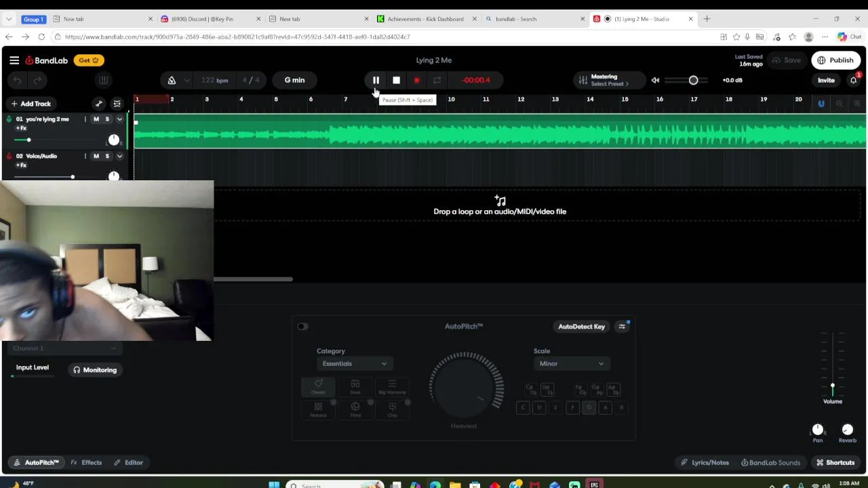Open the Category Essentials dropdown
This screenshot has height=488, width=868.
point(354,364)
